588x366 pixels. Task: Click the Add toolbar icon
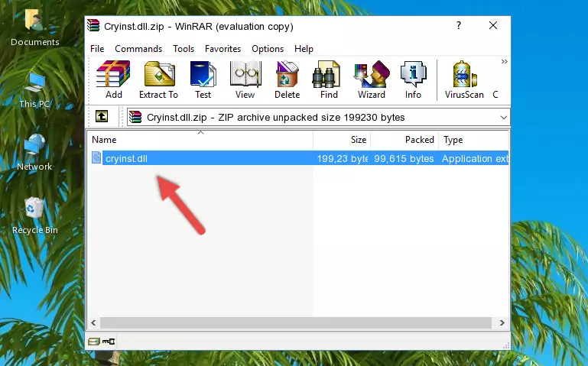(113, 79)
